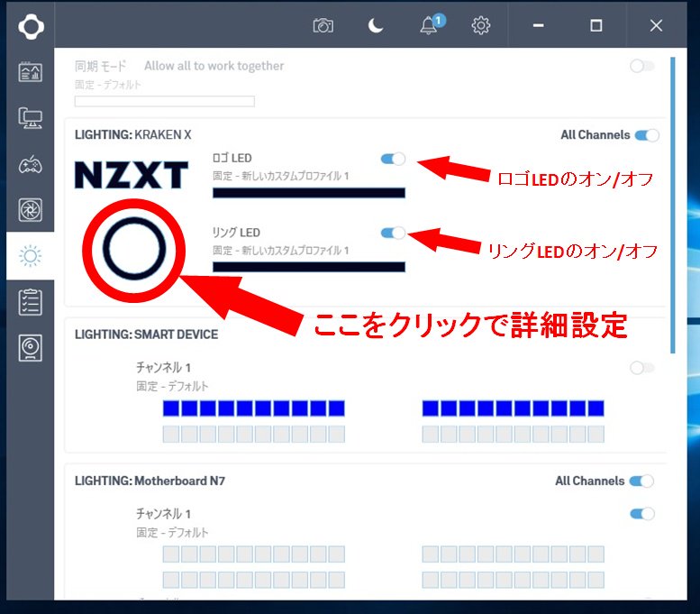Open the fan cooling sidebar icon
Screen dimensions: 700x614
coord(31,210)
